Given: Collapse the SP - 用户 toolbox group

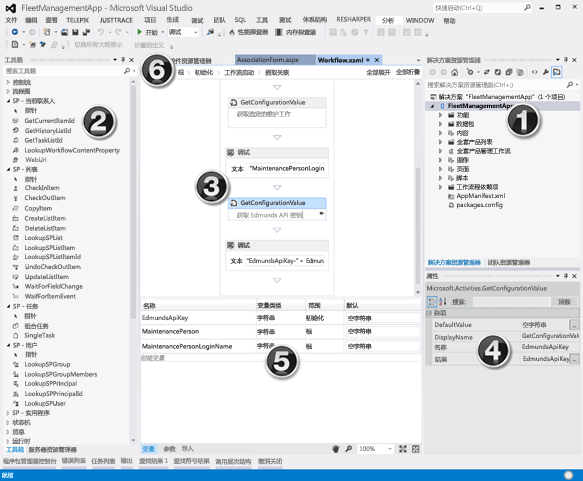Looking at the screenshot, I should [x=8, y=345].
